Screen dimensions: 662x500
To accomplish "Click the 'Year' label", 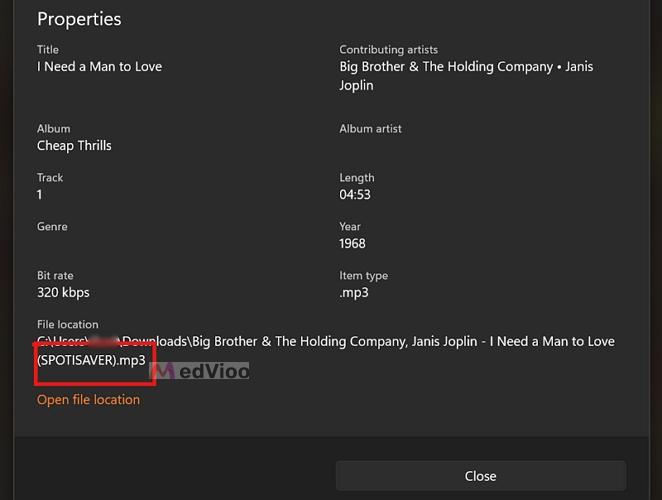I will click(350, 226).
